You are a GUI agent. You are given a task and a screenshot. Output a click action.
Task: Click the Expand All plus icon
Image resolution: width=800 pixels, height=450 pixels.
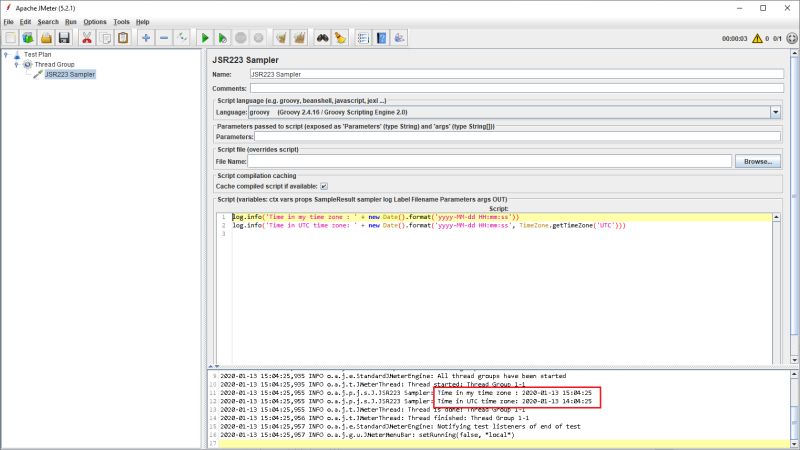[146, 38]
